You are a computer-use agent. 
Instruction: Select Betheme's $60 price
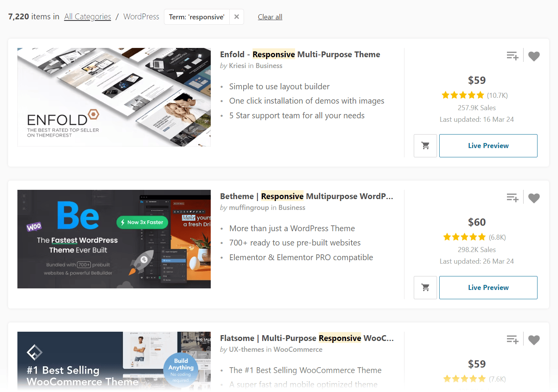[477, 222]
